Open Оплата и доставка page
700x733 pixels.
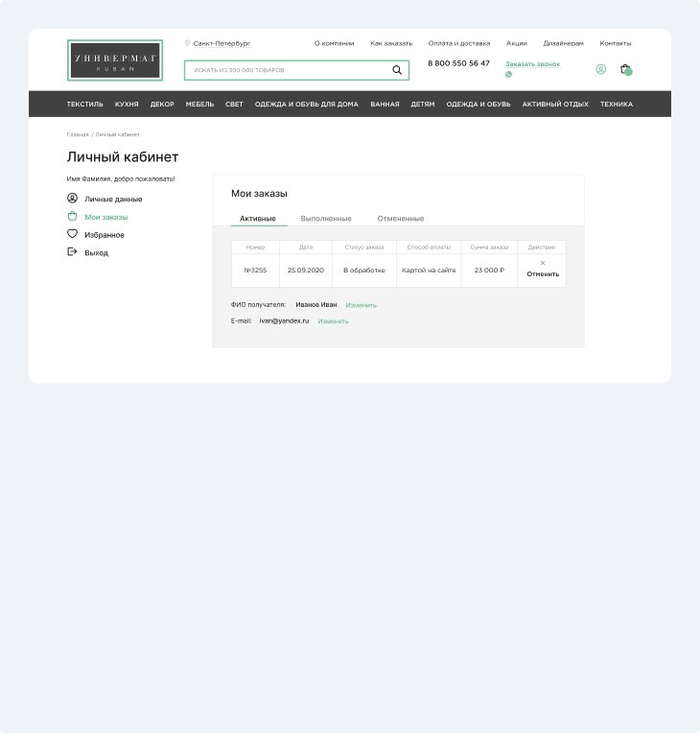click(459, 43)
